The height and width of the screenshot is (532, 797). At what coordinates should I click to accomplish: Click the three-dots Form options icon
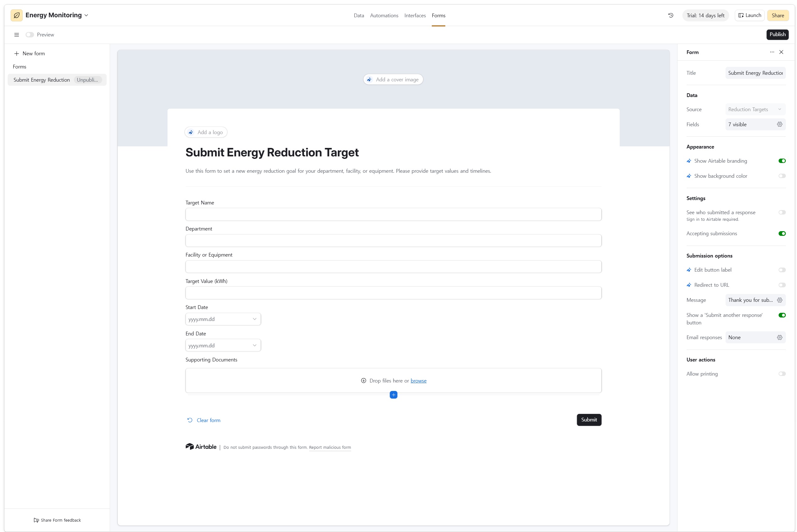point(772,52)
